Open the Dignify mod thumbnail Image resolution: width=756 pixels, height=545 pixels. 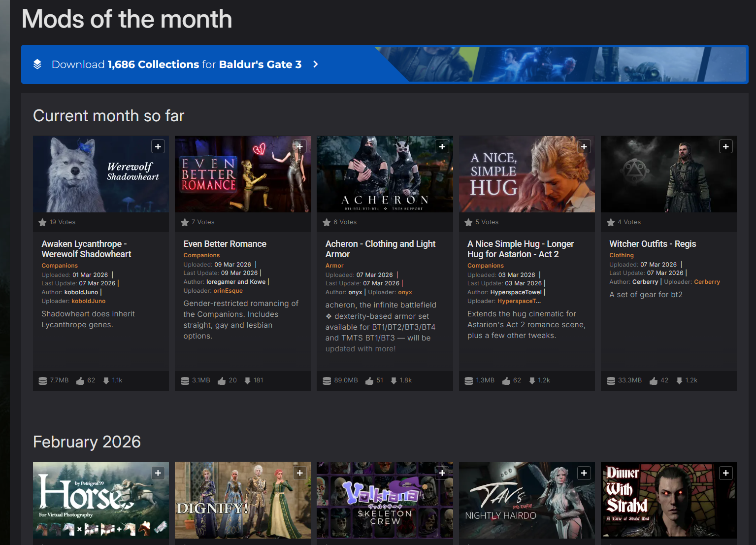tap(243, 500)
